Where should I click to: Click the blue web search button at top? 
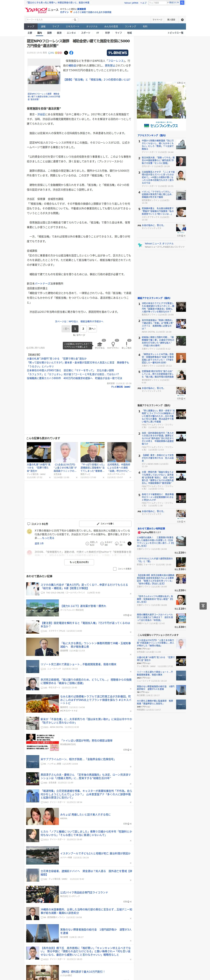point(182,3)
